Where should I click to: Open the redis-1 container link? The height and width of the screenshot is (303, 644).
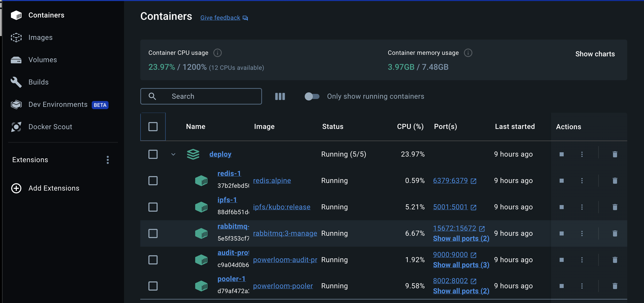point(229,174)
